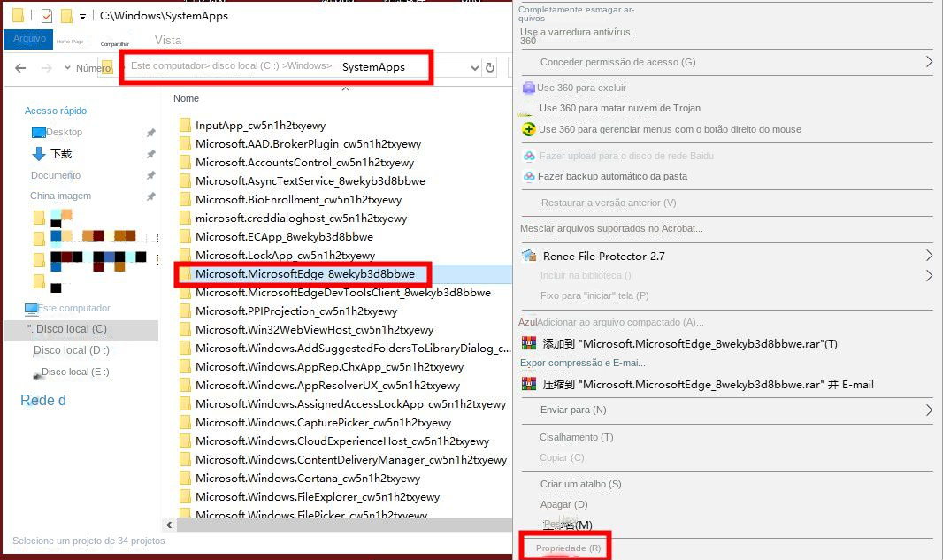The height and width of the screenshot is (560, 943).
Task: Sort by the Nome column header
Action: tap(186, 98)
